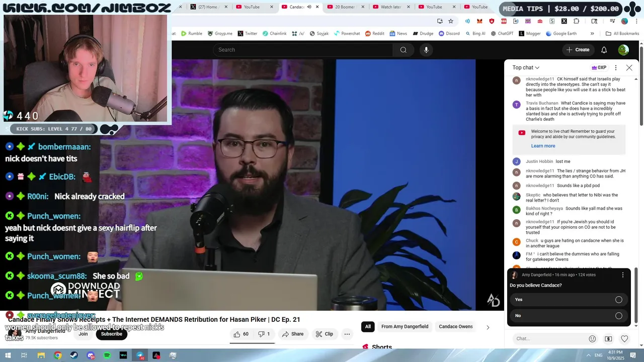Viewport: 644px width, 362px height.
Task: Open YouTube notifications bell
Action: click(x=604, y=50)
